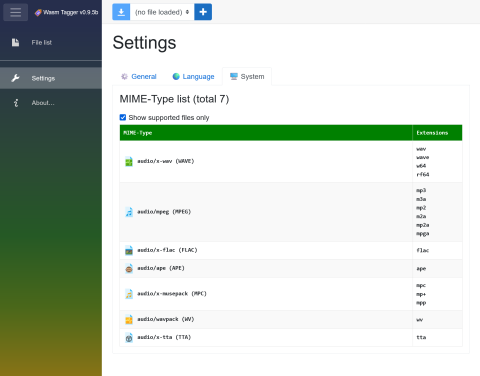Select audio/mpeg (MPEG) row text
The width and height of the screenshot is (480, 376).
(164, 212)
